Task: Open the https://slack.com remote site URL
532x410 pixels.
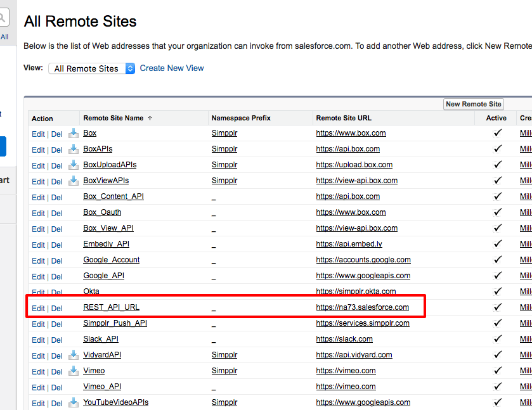Action: (344, 339)
